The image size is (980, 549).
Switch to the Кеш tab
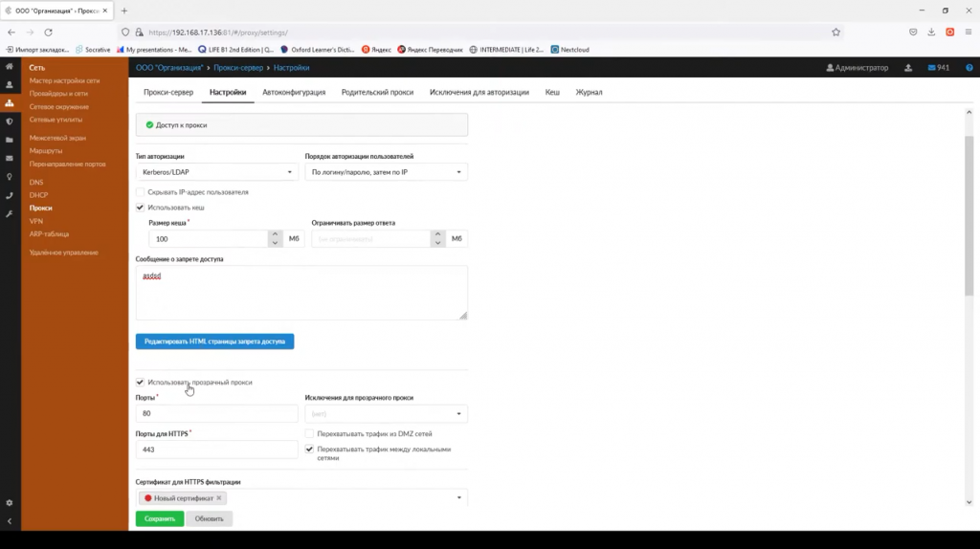point(552,92)
